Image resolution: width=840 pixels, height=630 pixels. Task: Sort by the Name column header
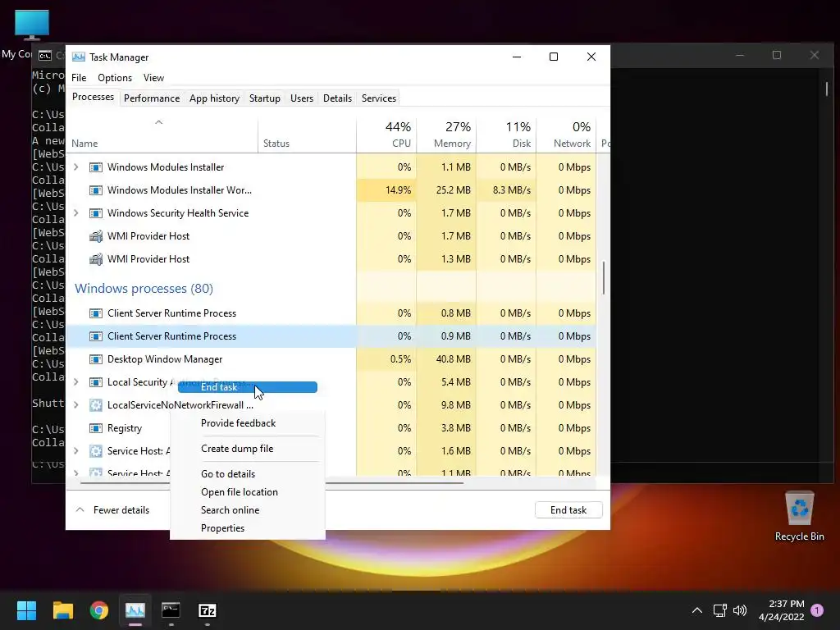click(x=162, y=135)
